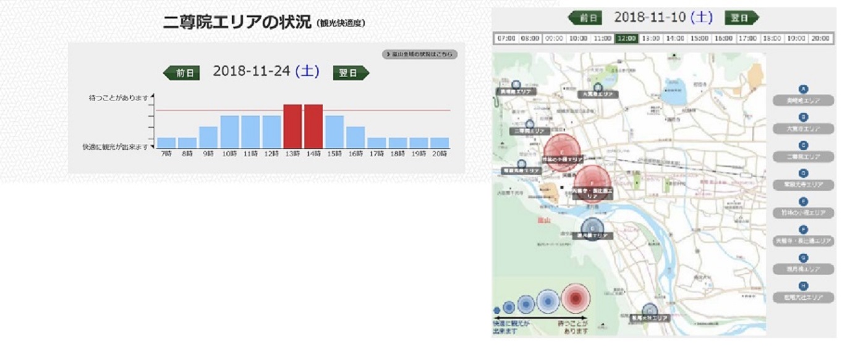868x362 pixels.
Task: Click the 二尊院エリア marker on the map
Action: tap(529, 128)
